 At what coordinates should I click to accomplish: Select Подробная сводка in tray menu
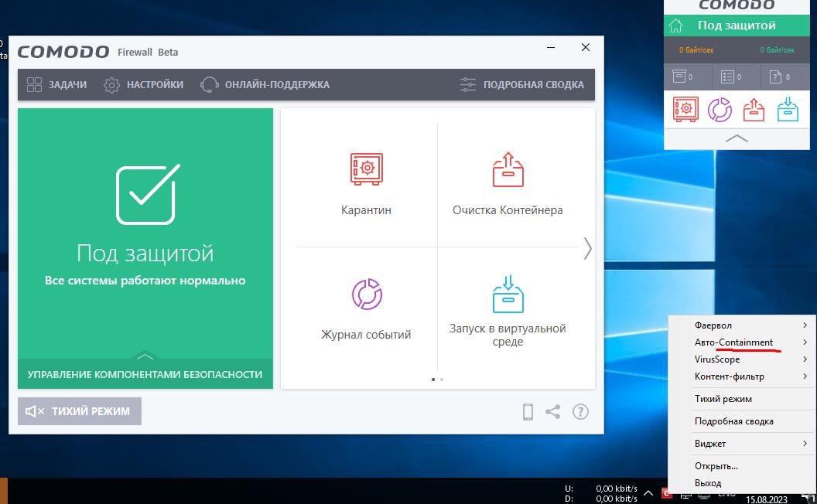741,421
